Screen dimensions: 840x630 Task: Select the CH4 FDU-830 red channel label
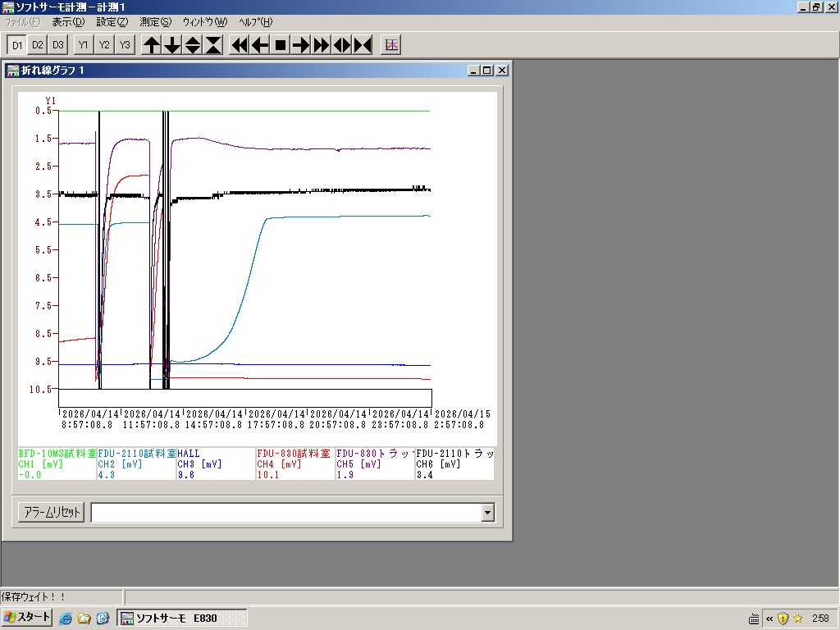(294, 463)
